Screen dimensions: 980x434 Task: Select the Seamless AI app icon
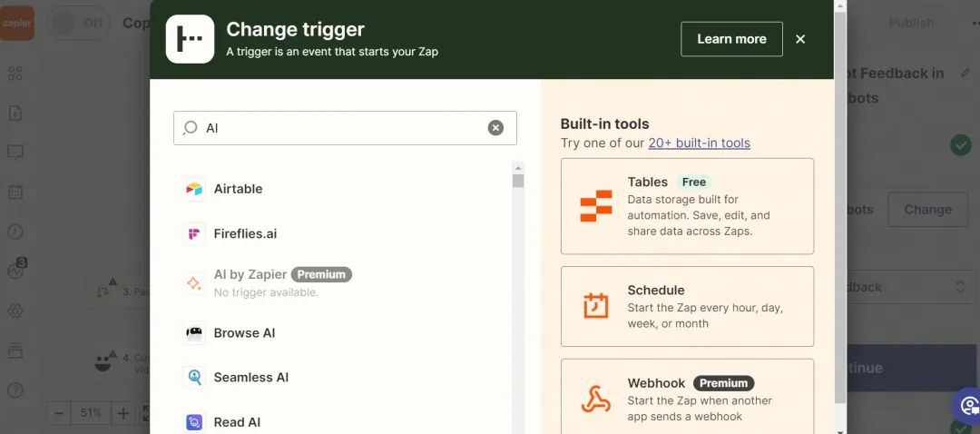click(x=194, y=378)
